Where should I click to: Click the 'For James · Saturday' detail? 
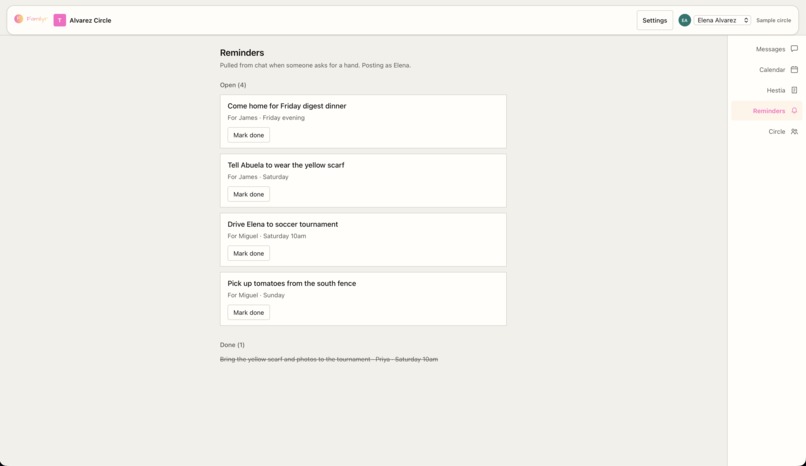pyautogui.click(x=258, y=177)
